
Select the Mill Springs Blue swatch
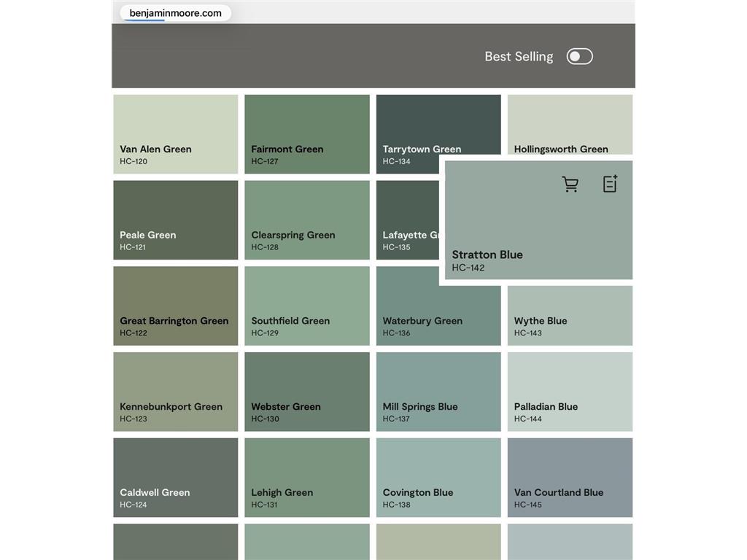pyautogui.click(x=438, y=392)
